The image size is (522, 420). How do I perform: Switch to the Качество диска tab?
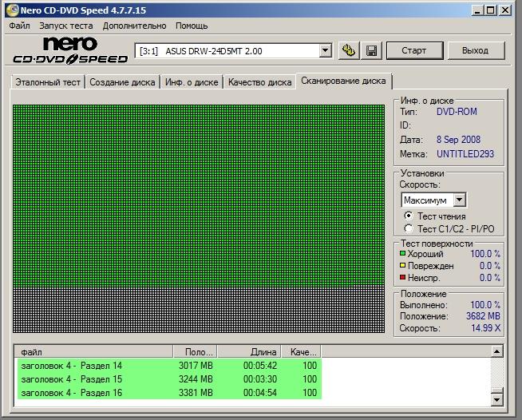(x=259, y=82)
